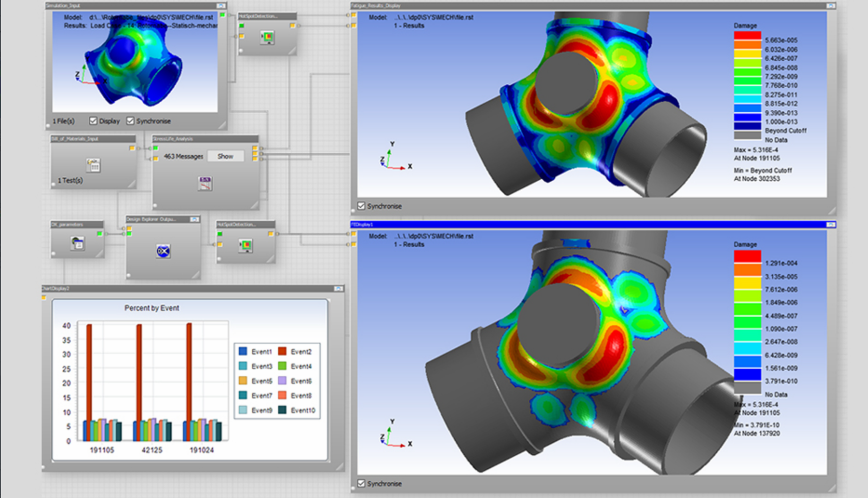The width and height of the screenshot is (868, 498).
Task: Click the lower HotSpotDetection glyph icon
Action: pos(246,246)
